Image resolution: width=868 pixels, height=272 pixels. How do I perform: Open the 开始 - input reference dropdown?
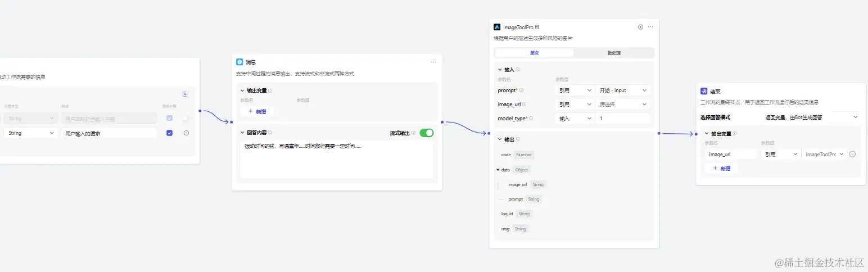point(623,90)
